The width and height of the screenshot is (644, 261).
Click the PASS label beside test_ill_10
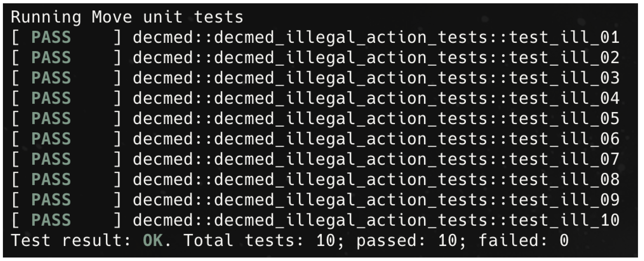point(51,220)
